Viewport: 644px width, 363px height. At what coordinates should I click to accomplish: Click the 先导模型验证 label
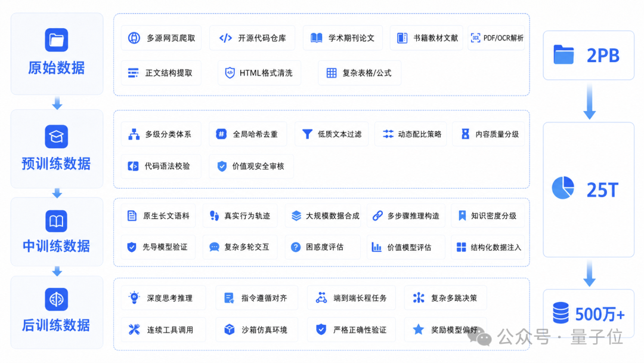(165, 247)
